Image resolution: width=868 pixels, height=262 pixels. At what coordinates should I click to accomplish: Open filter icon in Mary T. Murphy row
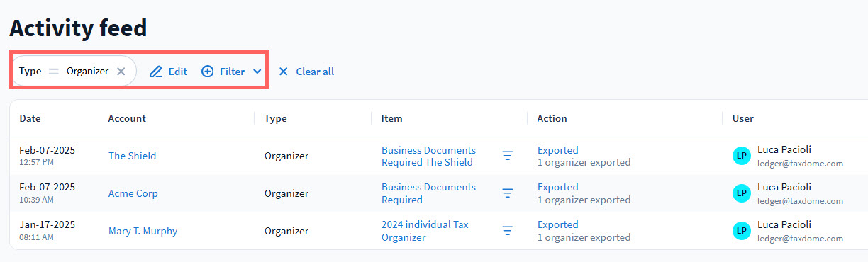point(508,230)
